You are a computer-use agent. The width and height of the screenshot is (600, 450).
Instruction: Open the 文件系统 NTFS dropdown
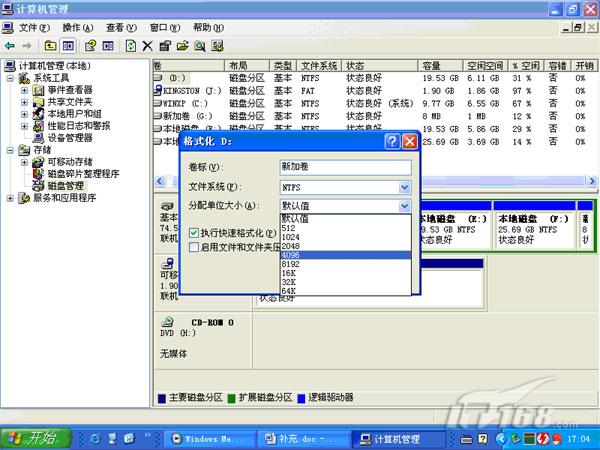(404, 187)
